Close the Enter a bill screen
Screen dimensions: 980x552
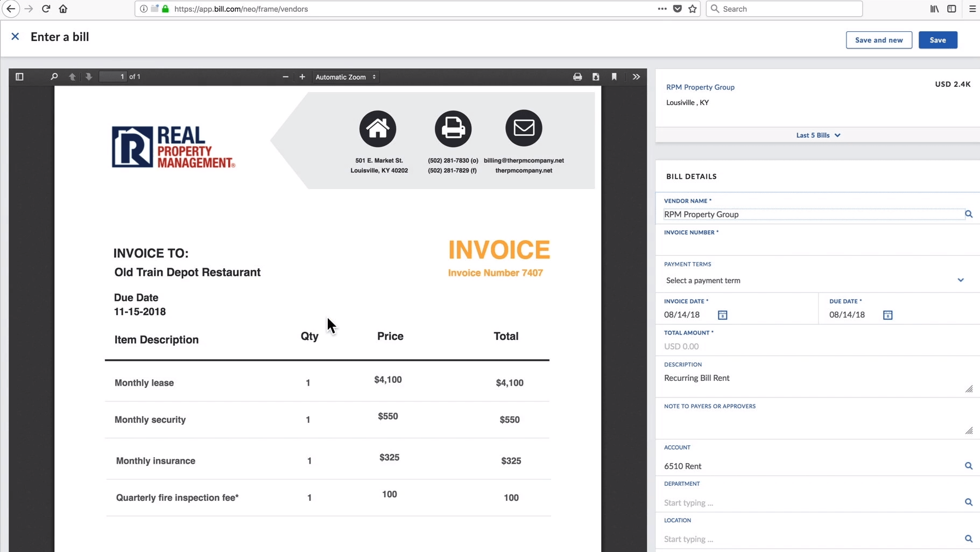pos(15,37)
